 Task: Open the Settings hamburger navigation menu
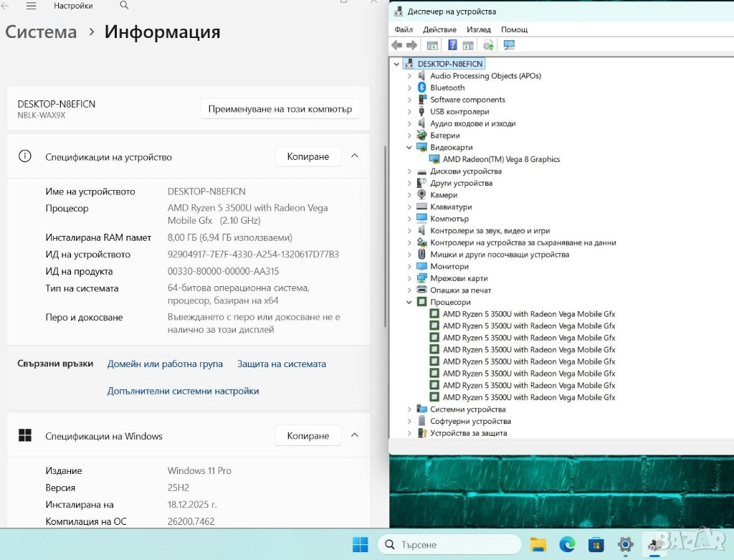coord(31,6)
